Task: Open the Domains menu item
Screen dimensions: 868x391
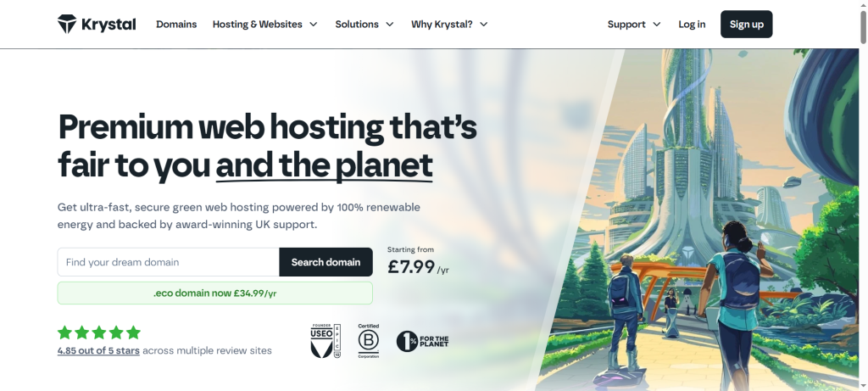Action: 176,25
